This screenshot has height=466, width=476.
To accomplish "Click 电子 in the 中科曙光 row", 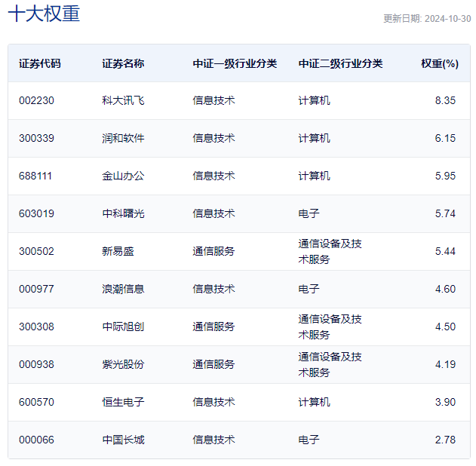I will (x=309, y=213).
